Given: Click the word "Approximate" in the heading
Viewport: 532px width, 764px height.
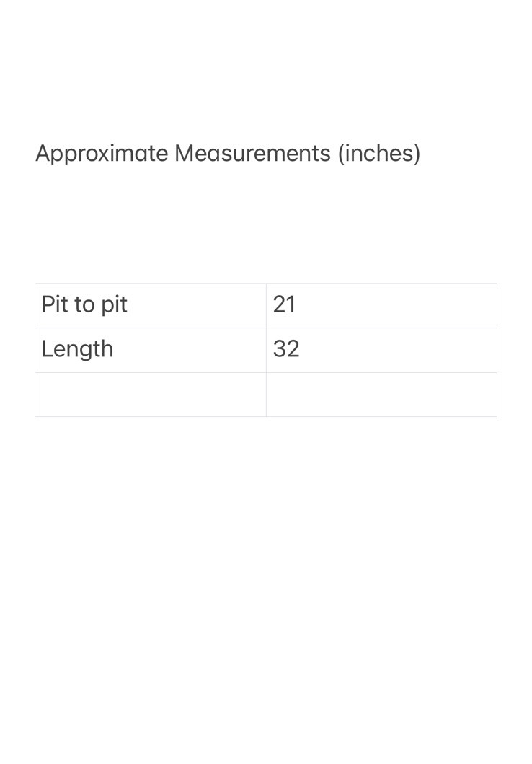Looking at the screenshot, I should coord(102,153).
